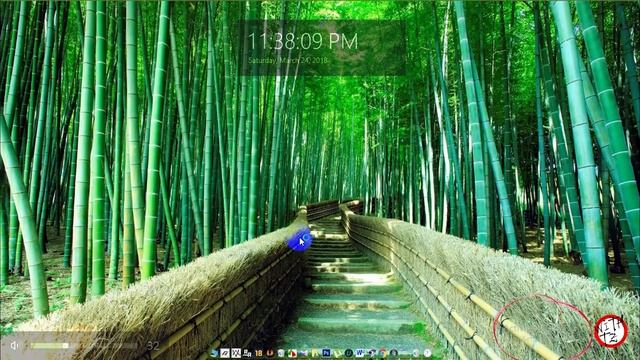Image resolution: width=640 pixels, height=360 pixels.
Task: Click the volume value 32
Action: click(x=153, y=346)
